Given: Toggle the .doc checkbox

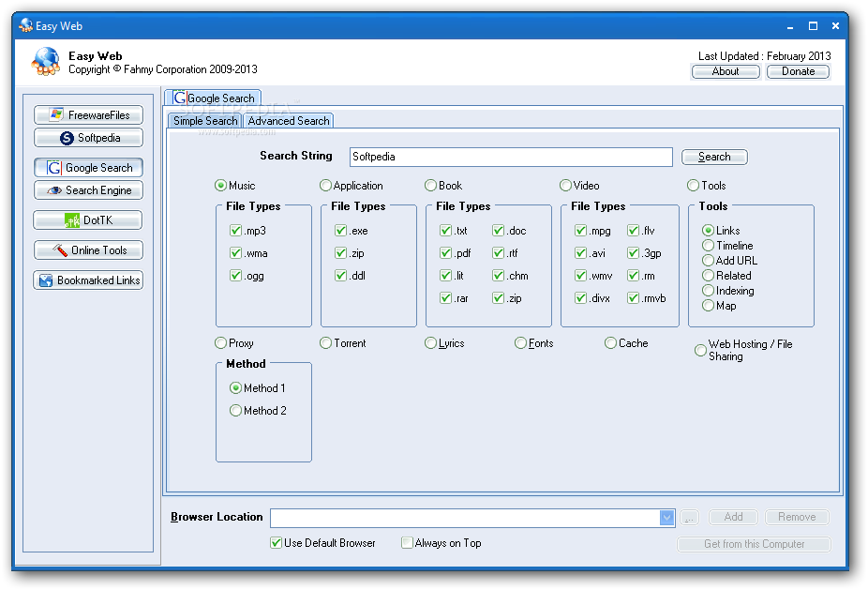Looking at the screenshot, I should [x=499, y=231].
